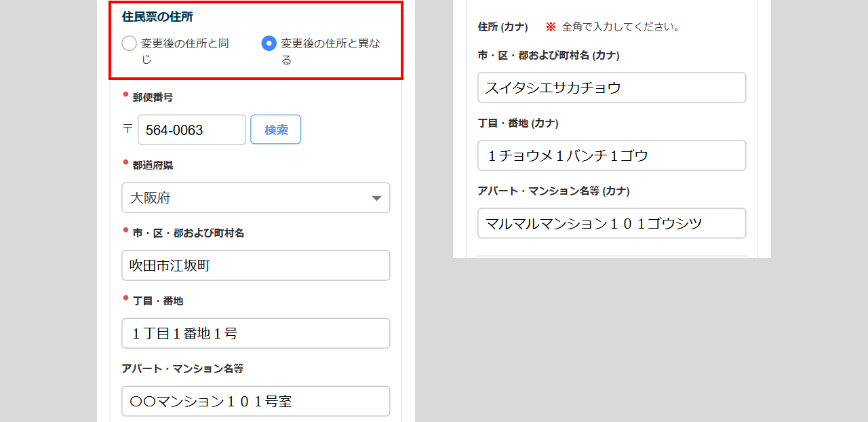Click the 丁目・番地 field with １丁目１番地１号
This screenshot has width=868, height=422.
point(256,333)
